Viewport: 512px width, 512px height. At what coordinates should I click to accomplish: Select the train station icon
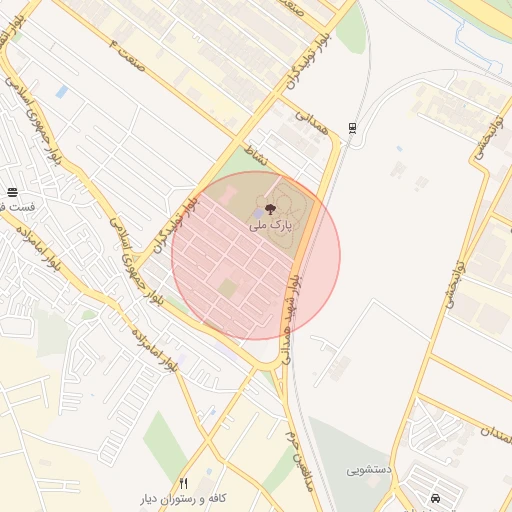point(352,128)
